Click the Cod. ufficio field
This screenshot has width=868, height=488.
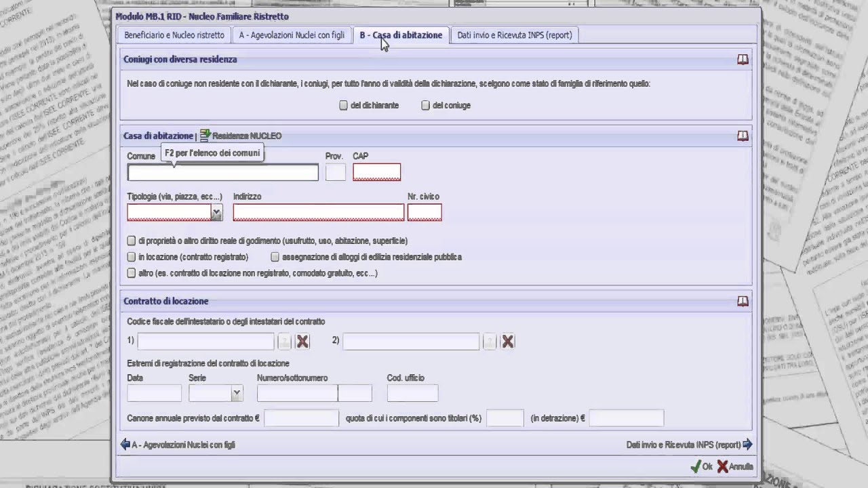(412, 393)
